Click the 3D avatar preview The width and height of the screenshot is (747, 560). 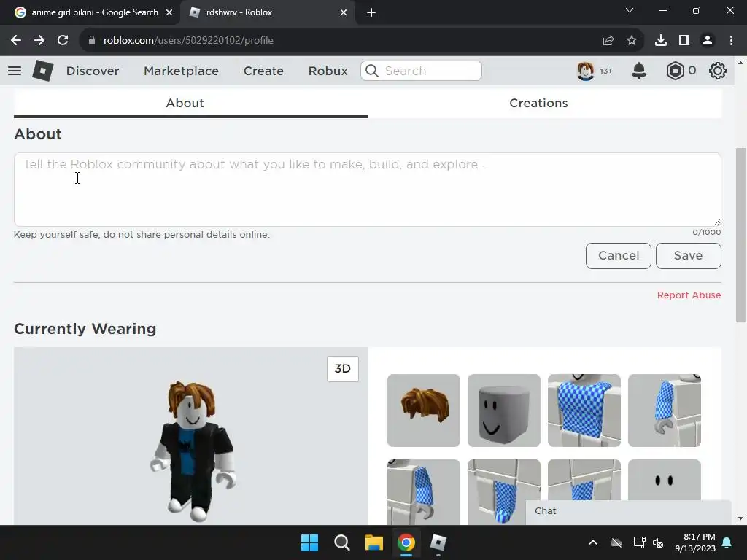click(x=190, y=436)
